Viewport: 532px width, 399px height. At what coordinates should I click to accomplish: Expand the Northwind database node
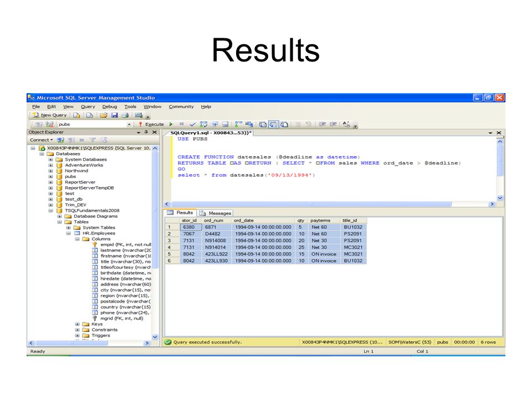[x=50, y=171]
